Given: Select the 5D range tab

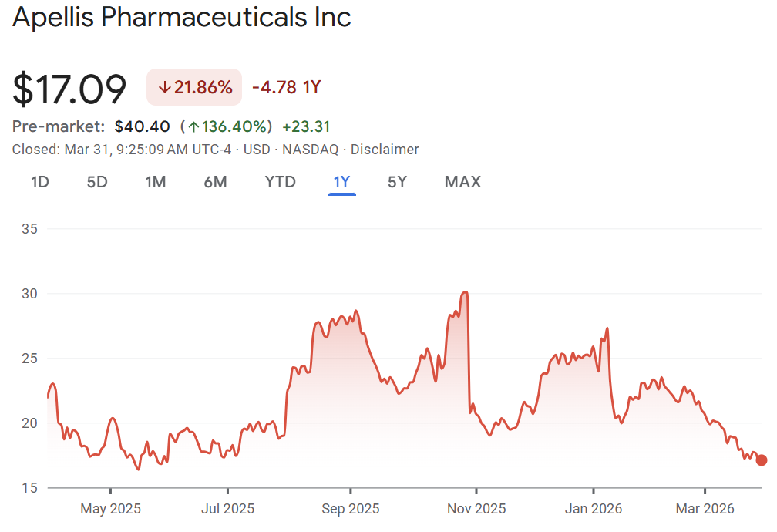Looking at the screenshot, I should pos(97,182).
